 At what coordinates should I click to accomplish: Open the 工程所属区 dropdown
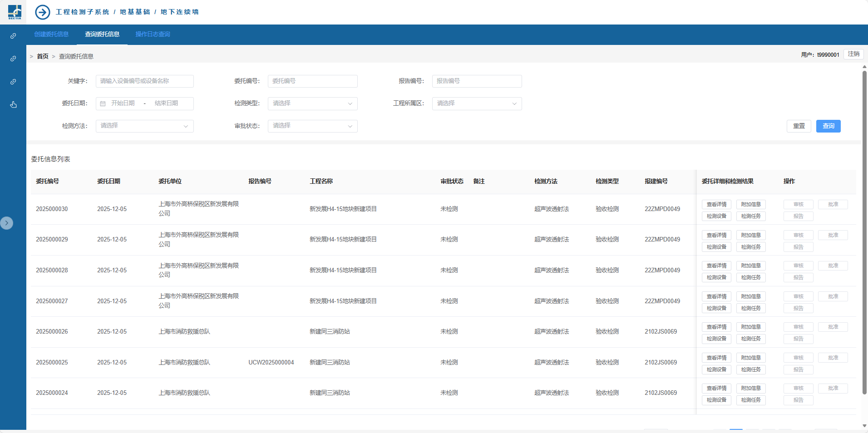pyautogui.click(x=477, y=103)
